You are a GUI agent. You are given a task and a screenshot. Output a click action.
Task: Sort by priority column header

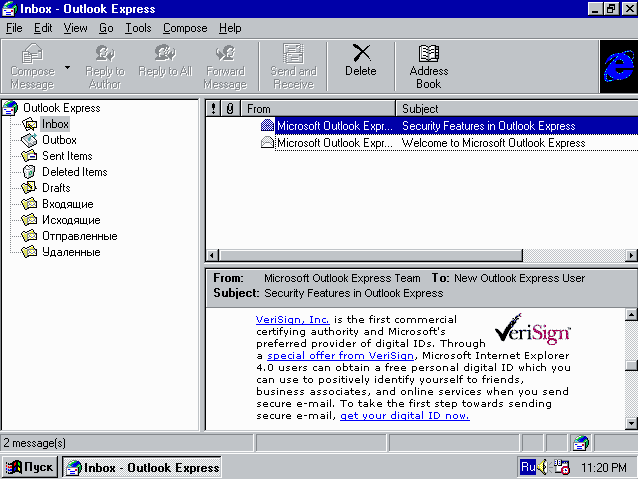tap(213, 109)
